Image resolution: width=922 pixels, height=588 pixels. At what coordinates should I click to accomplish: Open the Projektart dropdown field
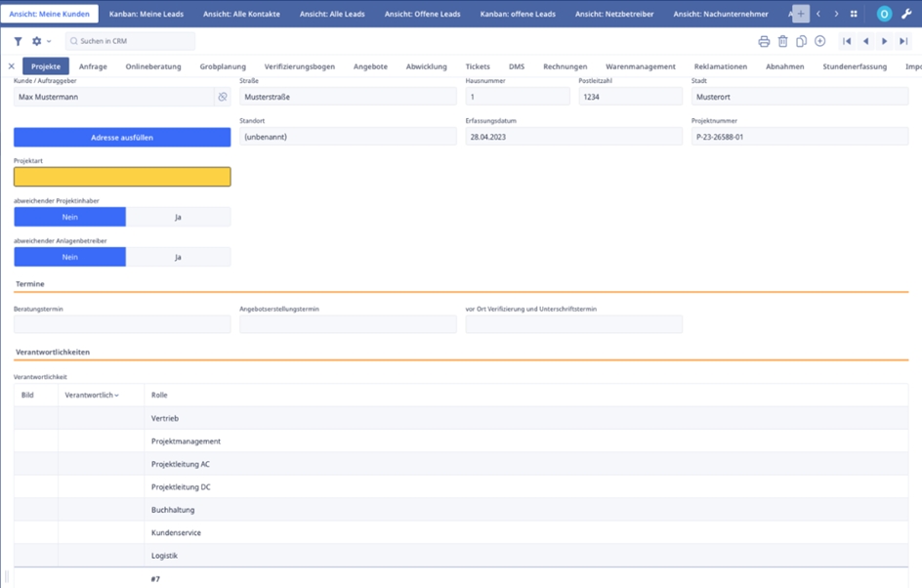coord(122,177)
